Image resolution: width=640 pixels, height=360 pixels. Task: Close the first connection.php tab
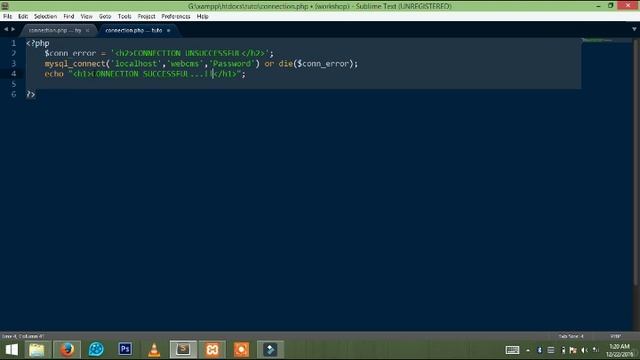point(87,30)
